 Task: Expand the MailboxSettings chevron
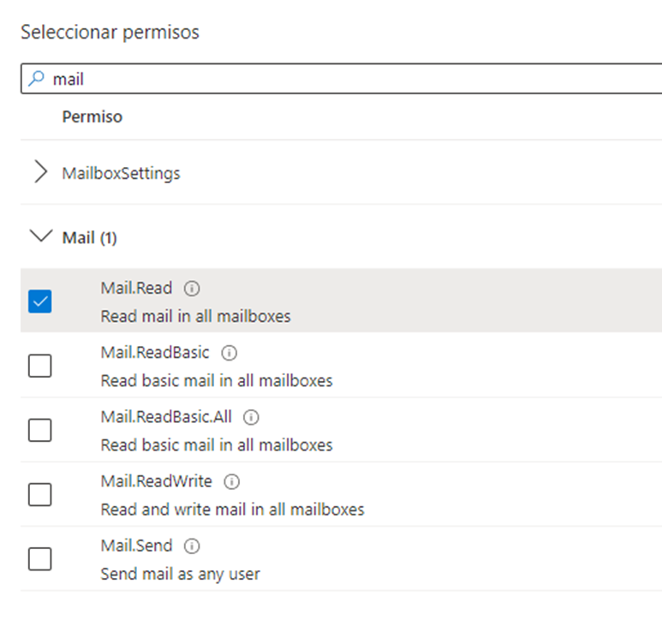pyautogui.click(x=40, y=171)
